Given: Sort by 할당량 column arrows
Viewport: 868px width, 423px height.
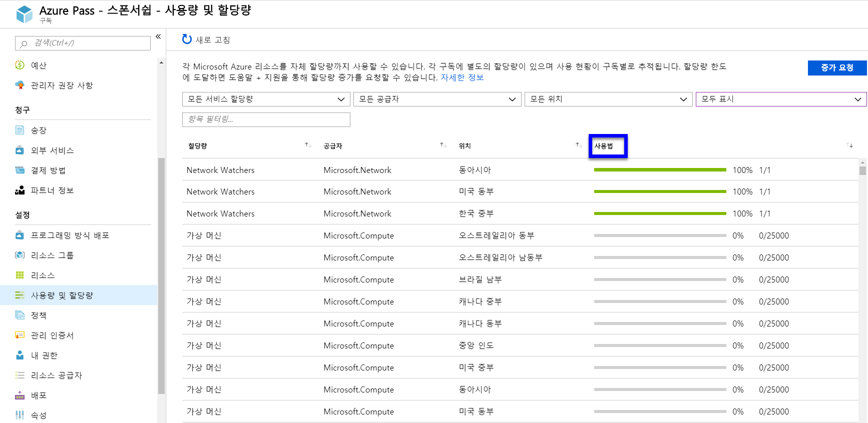Looking at the screenshot, I should pos(308,145).
